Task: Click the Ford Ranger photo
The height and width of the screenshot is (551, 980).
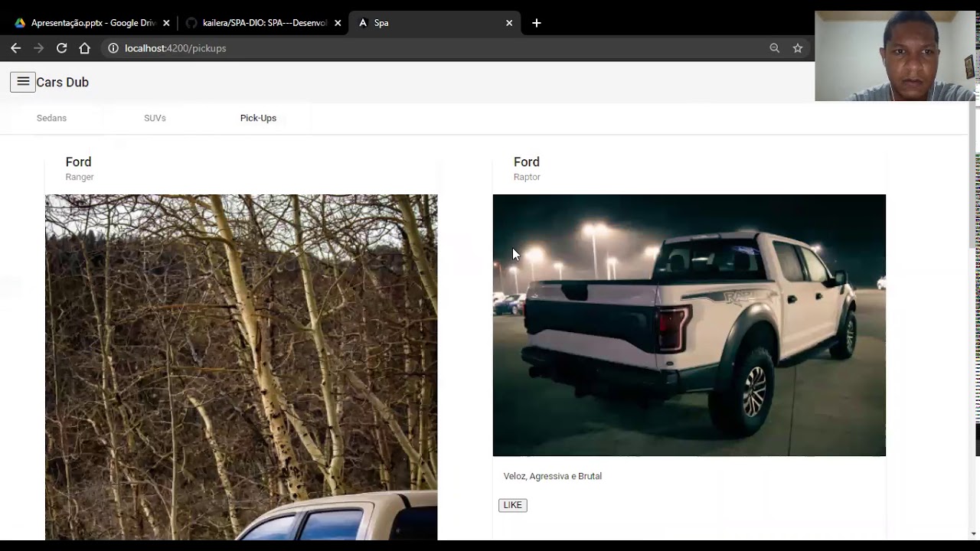Action: point(241,367)
